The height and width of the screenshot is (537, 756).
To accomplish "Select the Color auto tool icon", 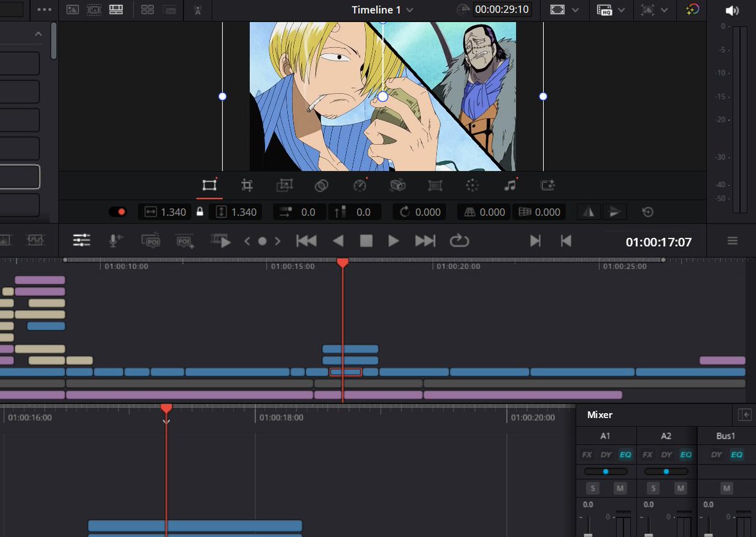I will pos(472,185).
